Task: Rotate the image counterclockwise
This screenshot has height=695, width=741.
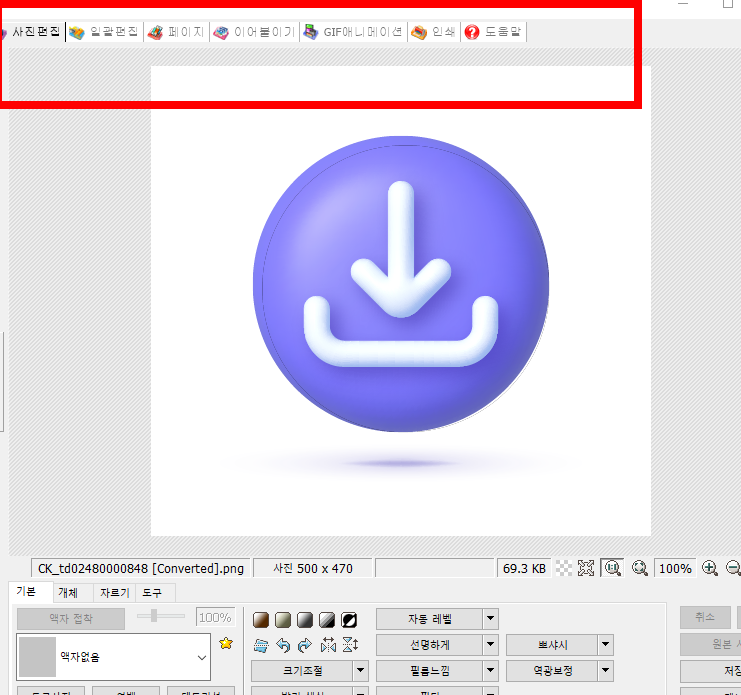Action: (x=283, y=645)
